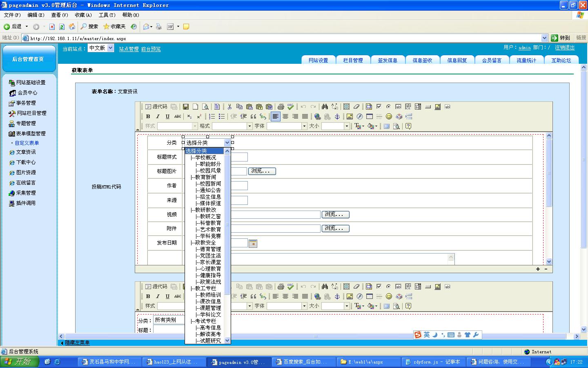Open the 工具(T) browser menu
This screenshot has height=368, width=588.
coord(107,15)
